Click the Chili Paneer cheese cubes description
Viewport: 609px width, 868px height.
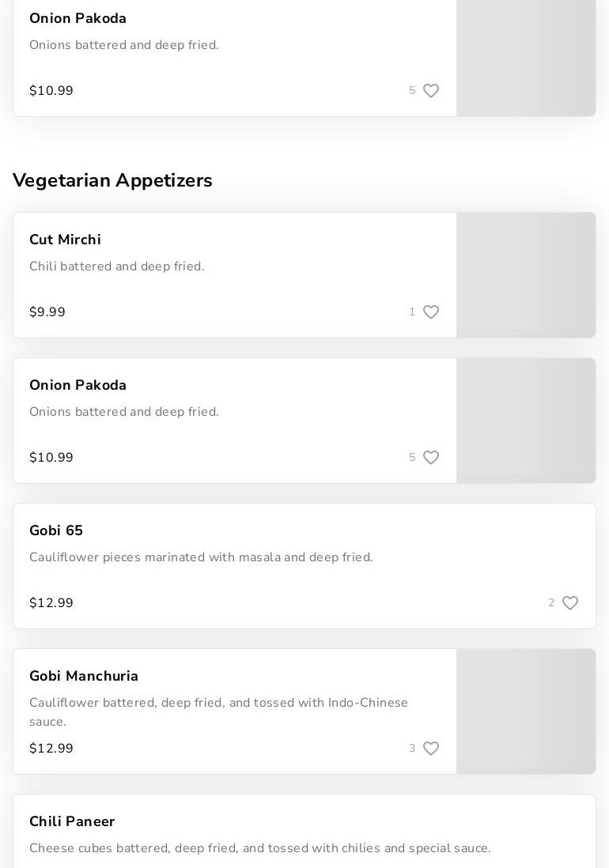pyautogui.click(x=259, y=848)
